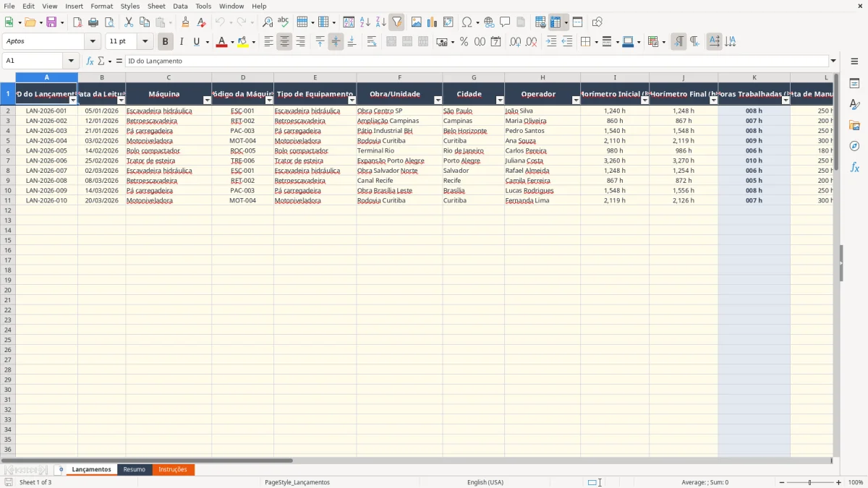The image size is (868, 488).
Task: Insert special character omega icon
Action: pyautogui.click(x=467, y=22)
